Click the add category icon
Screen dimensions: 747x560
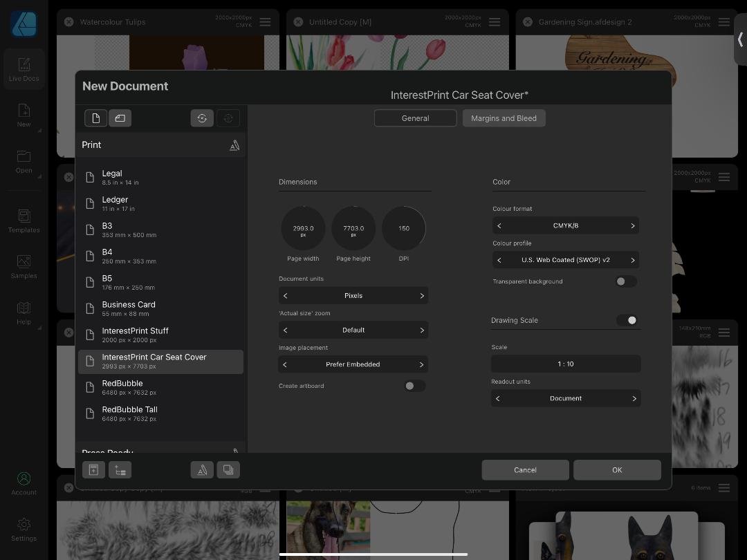(x=120, y=470)
